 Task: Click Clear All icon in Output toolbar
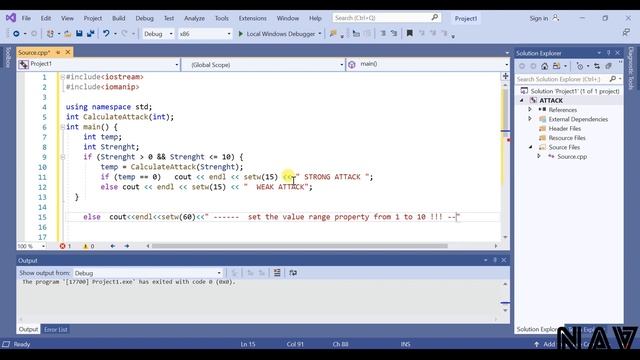(x=277, y=273)
